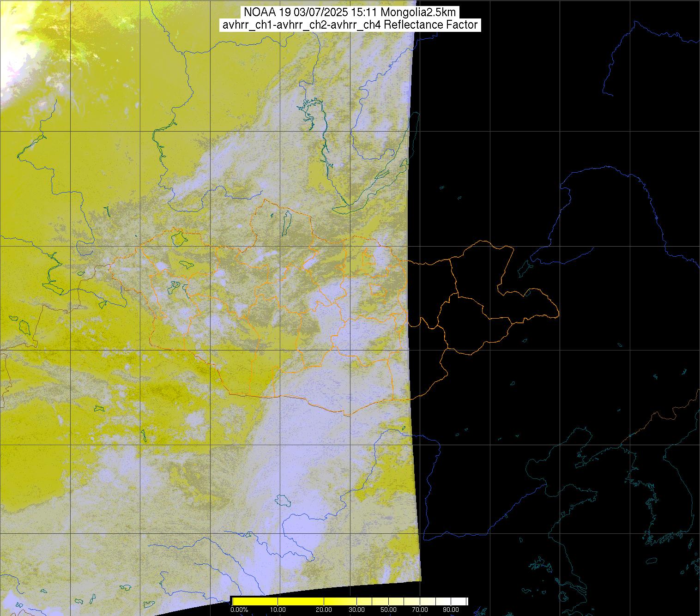Click the 30.00 tick label on the legend
This screenshot has width=700, height=616.
pos(356,610)
